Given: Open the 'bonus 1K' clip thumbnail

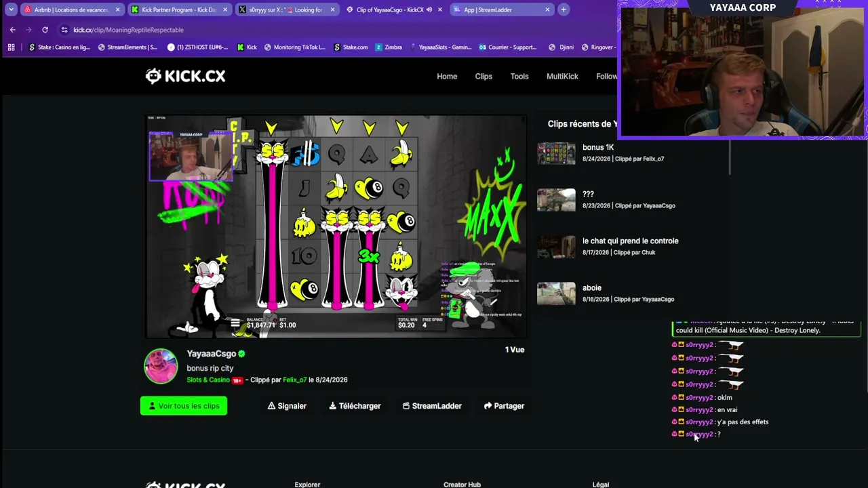Looking at the screenshot, I should coord(556,153).
